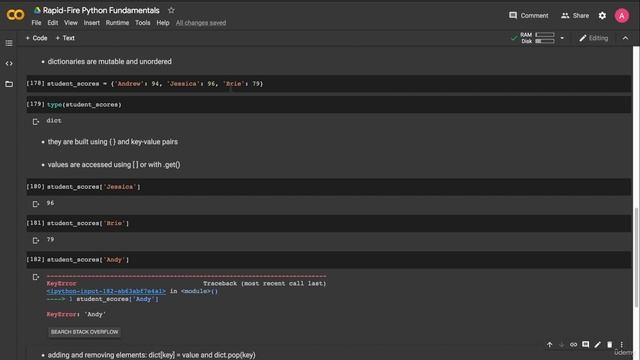
Task: Open the Tools menu
Action: 142,23
